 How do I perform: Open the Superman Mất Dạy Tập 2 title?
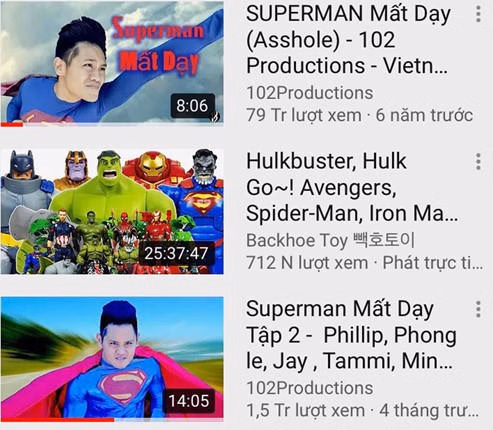click(x=351, y=335)
